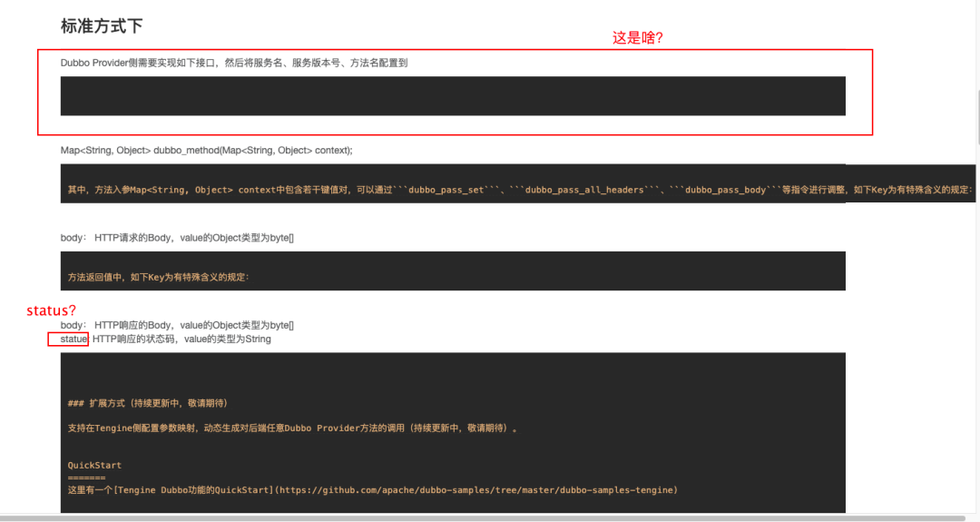
Task: Click inside the empty dark code block
Action: 453,95
